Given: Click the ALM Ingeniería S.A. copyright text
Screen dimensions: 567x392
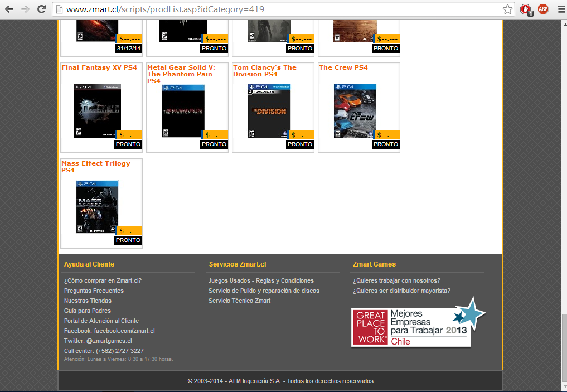Looking at the screenshot, I should 280,381.
